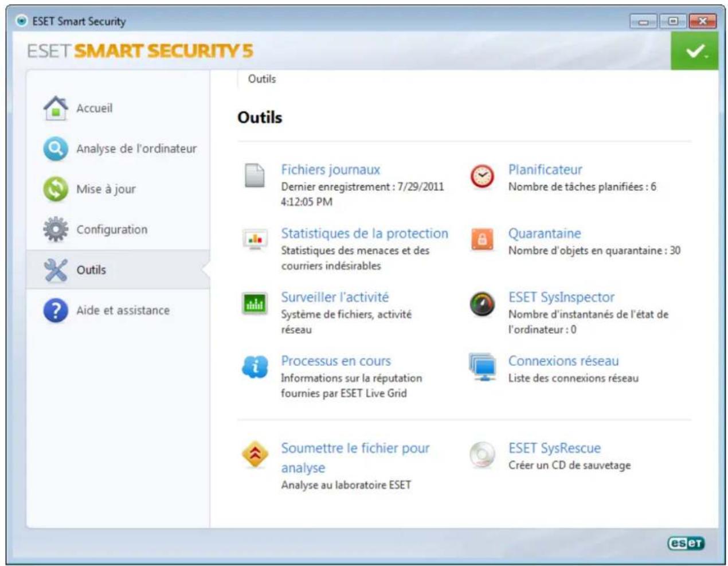Close the ESET Smart Security window
This screenshot has width=728, height=566.
click(x=702, y=22)
